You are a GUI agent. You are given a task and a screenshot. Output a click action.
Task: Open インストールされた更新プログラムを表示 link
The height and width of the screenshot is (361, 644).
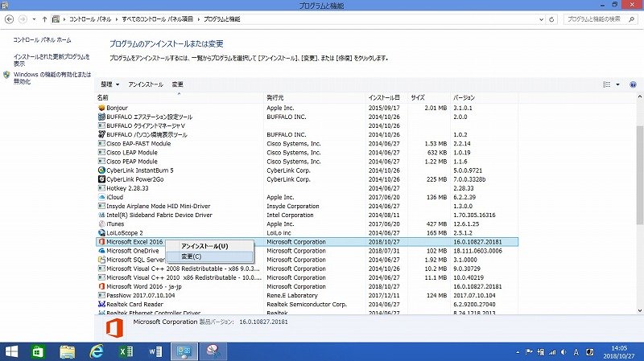pos(52,59)
